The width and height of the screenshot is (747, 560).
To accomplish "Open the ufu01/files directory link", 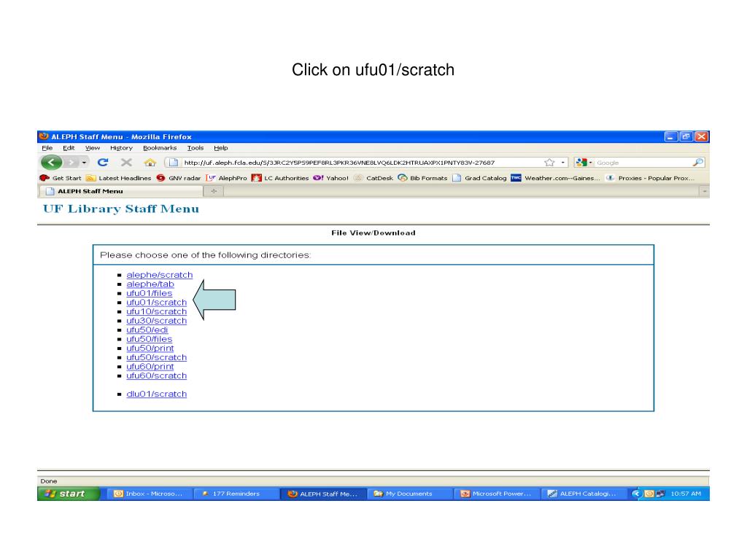I will tap(149, 293).
